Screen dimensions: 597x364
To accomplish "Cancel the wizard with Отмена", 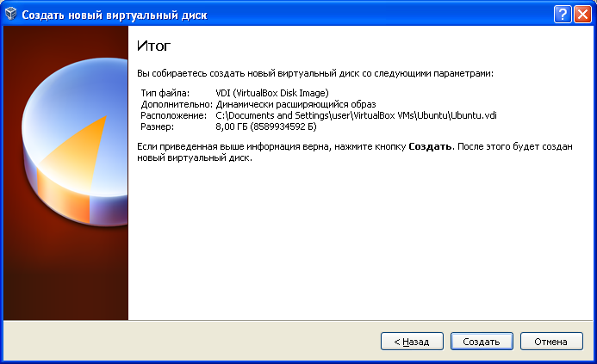I will click(x=551, y=341).
